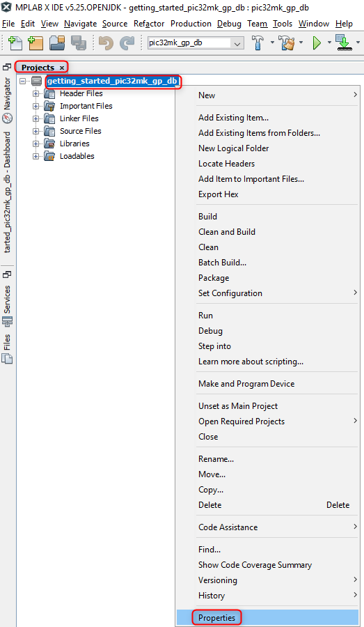The width and height of the screenshot is (364, 627).
Task: Click Make and Program Device download icon
Action: click(344, 42)
